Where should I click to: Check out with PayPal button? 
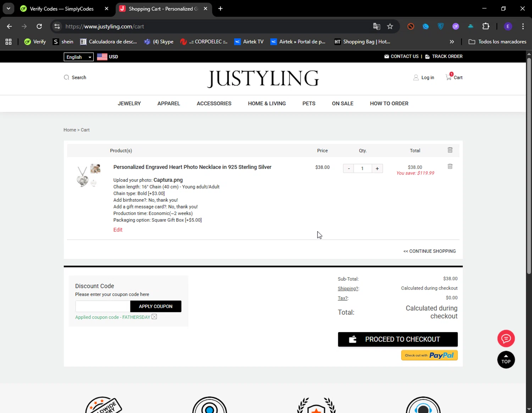click(x=429, y=355)
